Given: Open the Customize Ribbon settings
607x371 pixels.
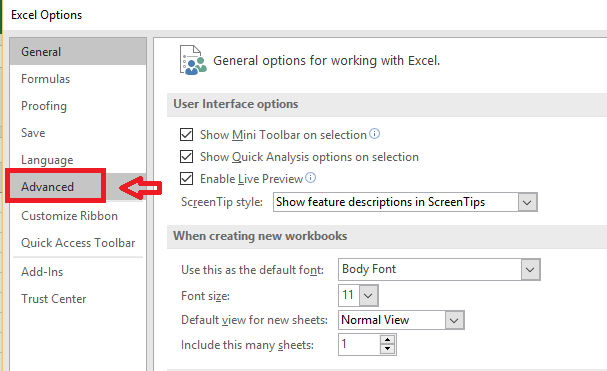Looking at the screenshot, I should pyautogui.click(x=78, y=216).
